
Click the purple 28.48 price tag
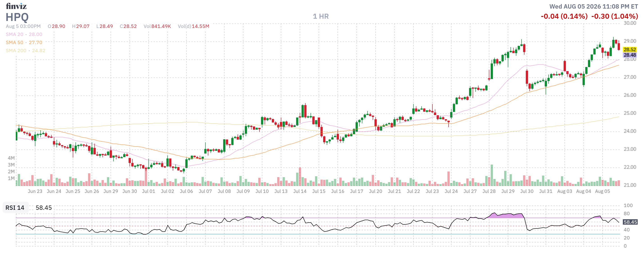click(630, 55)
